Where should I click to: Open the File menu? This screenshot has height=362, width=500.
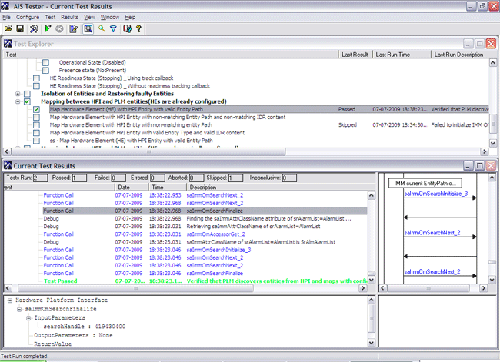7,17
